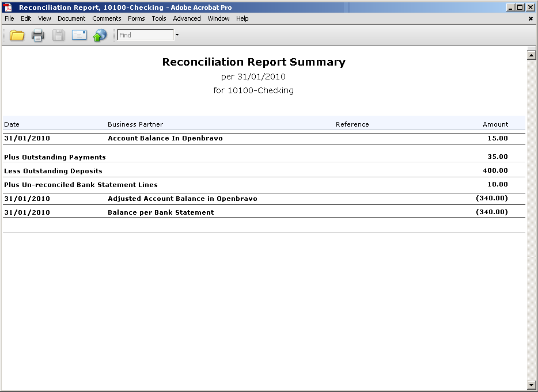Print the reconciliation report using printer icon
This screenshot has width=538, height=392.
(37, 35)
